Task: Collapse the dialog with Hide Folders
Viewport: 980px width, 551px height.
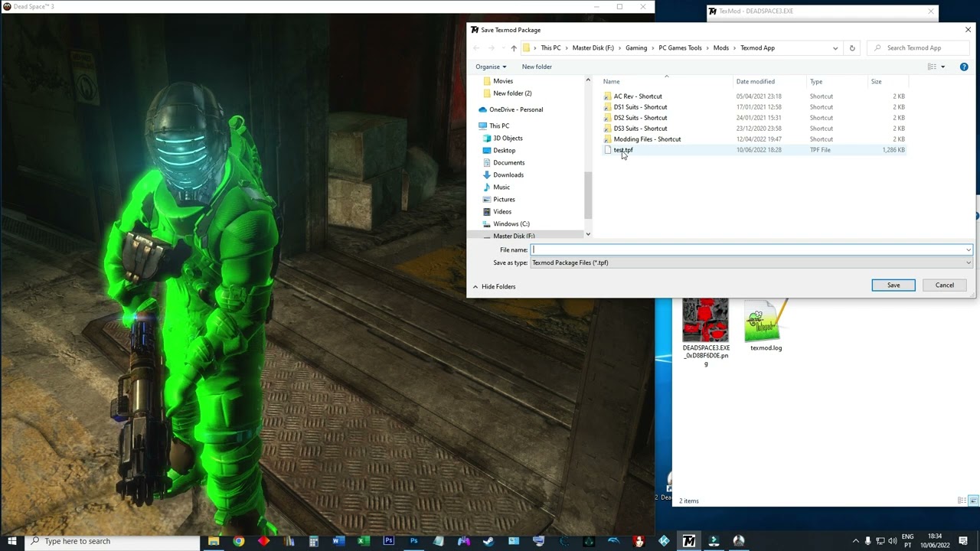Action: click(x=494, y=286)
